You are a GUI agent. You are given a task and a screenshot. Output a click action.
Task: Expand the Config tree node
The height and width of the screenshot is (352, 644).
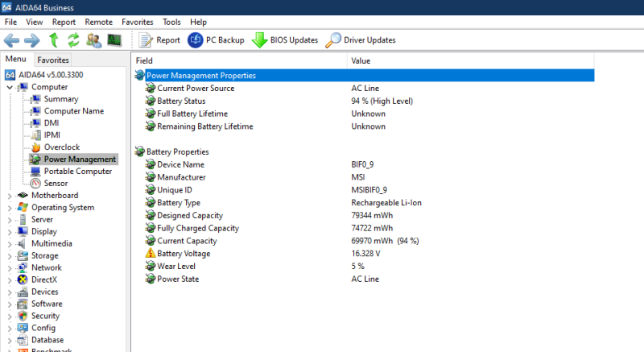coord(10,328)
